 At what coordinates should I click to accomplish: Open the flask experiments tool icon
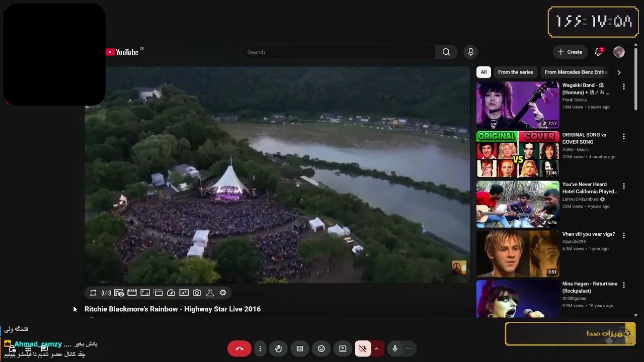click(210, 293)
